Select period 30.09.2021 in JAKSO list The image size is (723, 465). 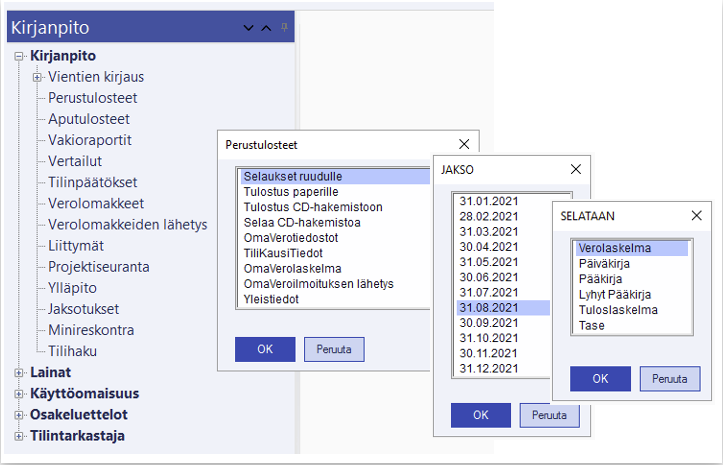pyautogui.click(x=487, y=323)
